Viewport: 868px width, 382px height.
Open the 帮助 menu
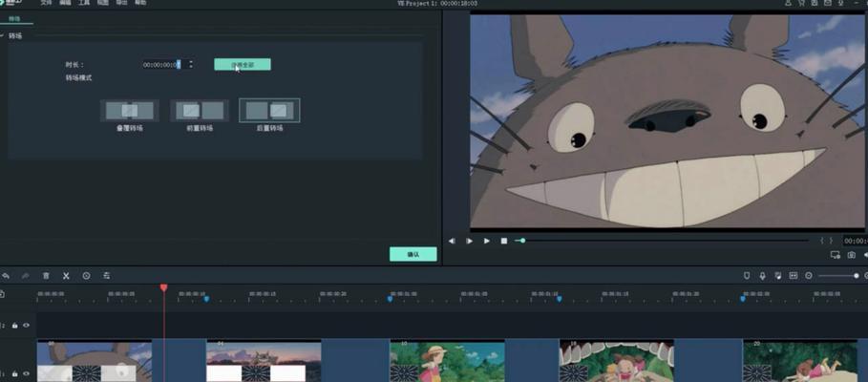tap(141, 3)
